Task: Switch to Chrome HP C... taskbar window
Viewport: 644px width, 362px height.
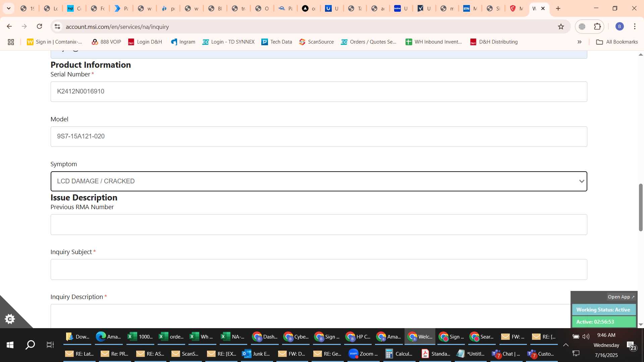Action: pyautogui.click(x=358, y=337)
